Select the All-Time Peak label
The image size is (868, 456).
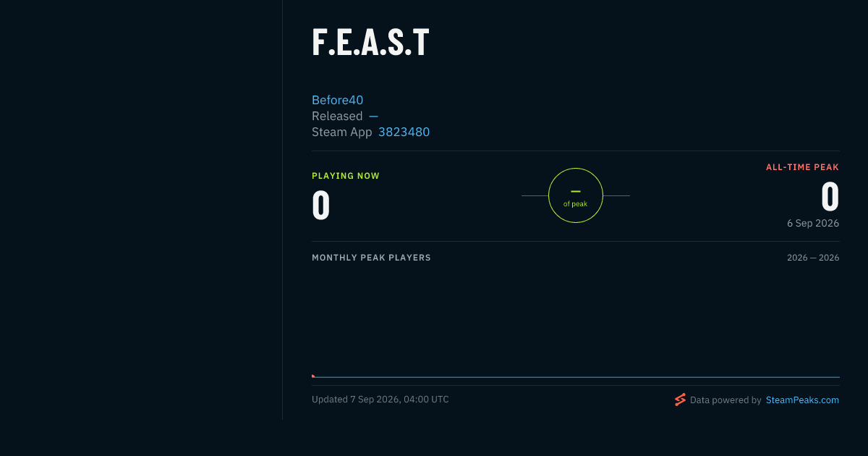tap(802, 167)
